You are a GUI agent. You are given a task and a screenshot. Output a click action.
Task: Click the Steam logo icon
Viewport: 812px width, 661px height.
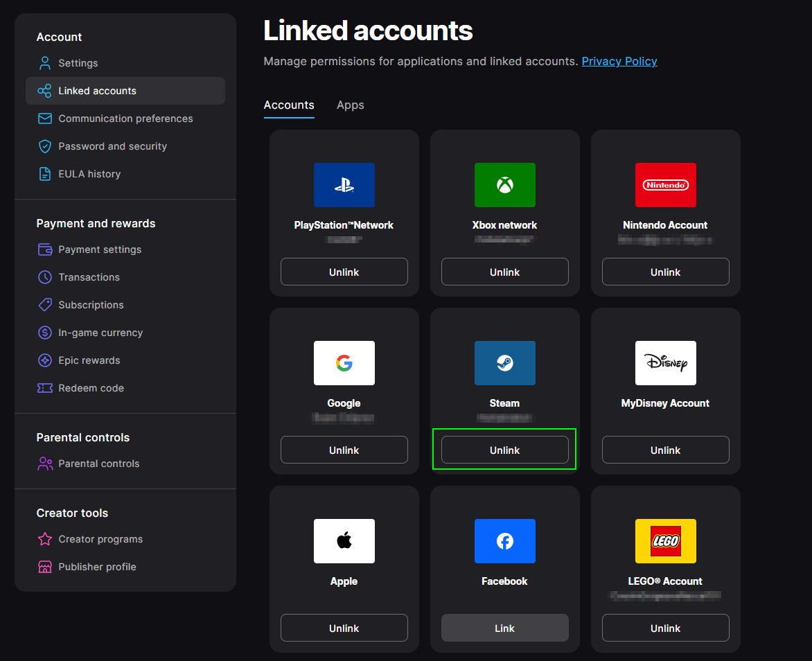(504, 363)
